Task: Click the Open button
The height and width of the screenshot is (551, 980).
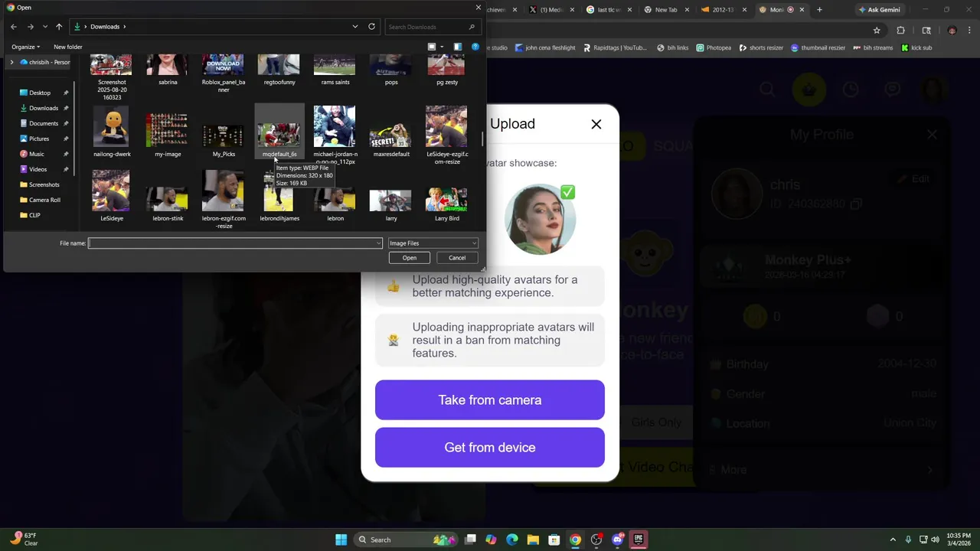Action: coord(410,258)
